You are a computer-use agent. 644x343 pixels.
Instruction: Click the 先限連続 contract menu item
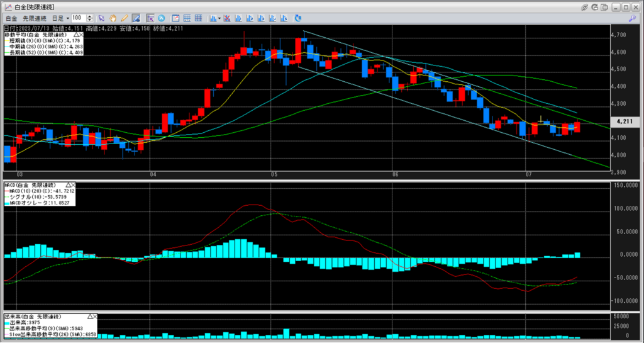point(35,18)
